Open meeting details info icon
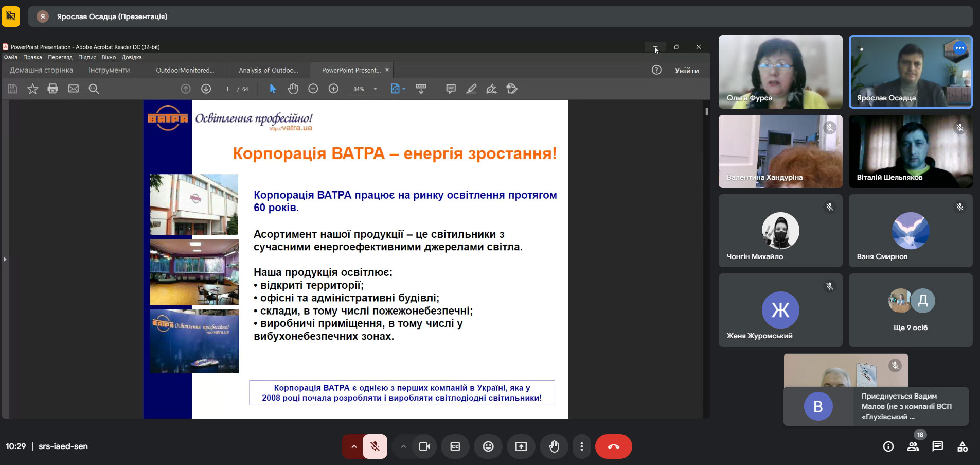This screenshot has width=980, height=465. pos(888,446)
